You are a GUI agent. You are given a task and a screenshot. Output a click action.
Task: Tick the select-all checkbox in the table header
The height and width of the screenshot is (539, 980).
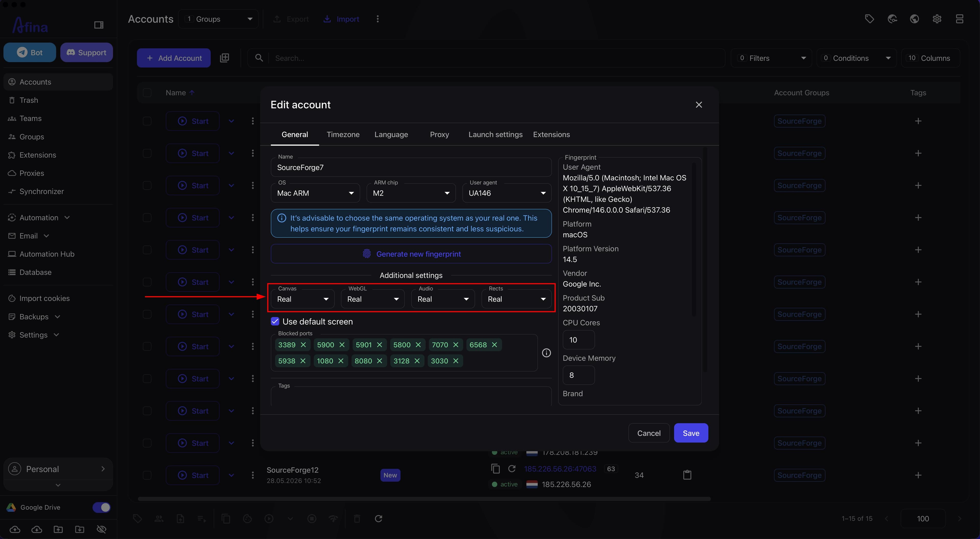click(147, 93)
